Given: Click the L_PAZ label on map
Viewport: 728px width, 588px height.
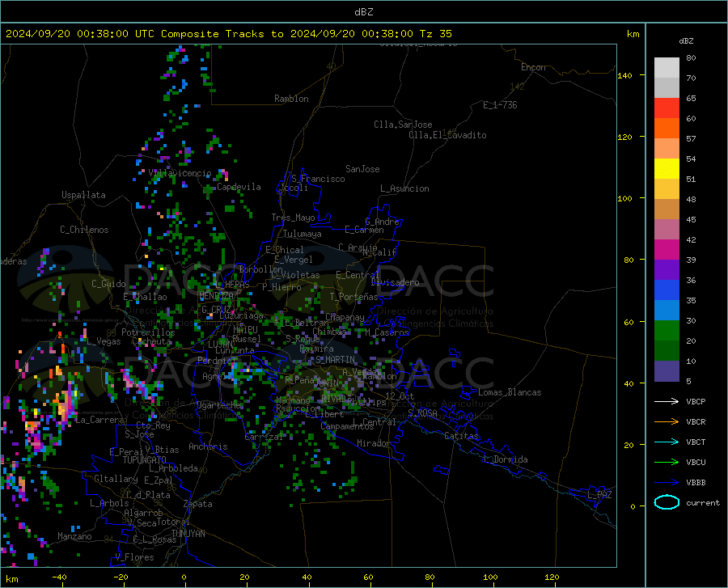Looking at the screenshot, I should click(599, 495).
